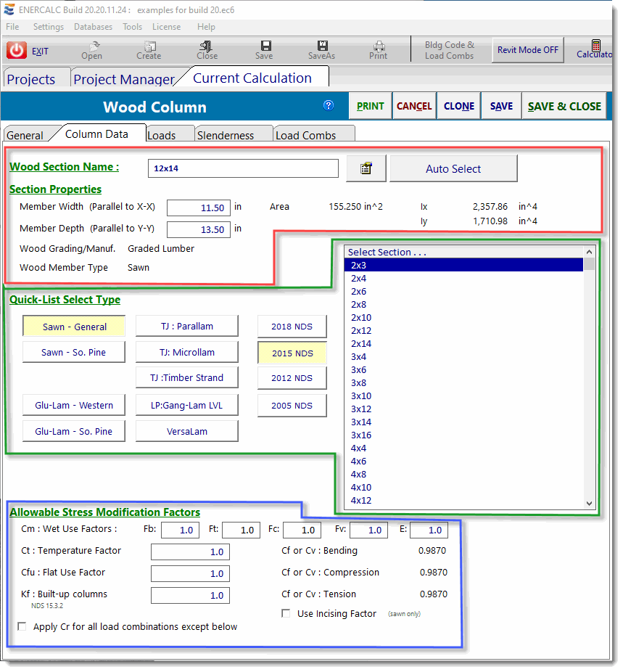Screen dimensions: 623x672
Task: Toggle the Revit Mode OFF button
Action: [527, 50]
